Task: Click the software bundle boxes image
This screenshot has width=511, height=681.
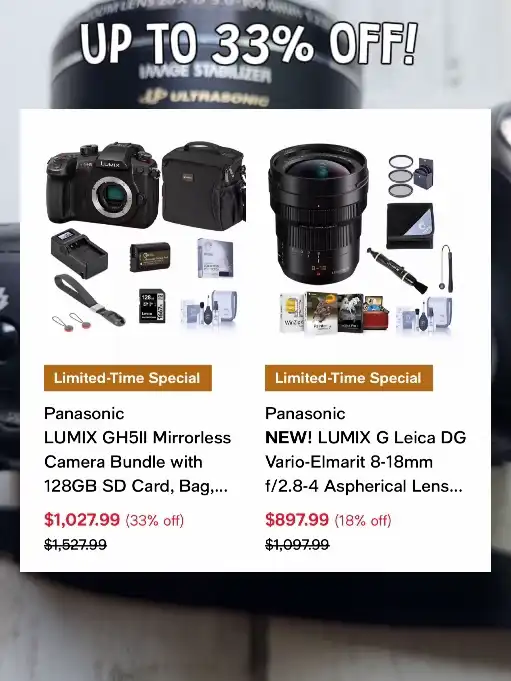Action: (334, 312)
